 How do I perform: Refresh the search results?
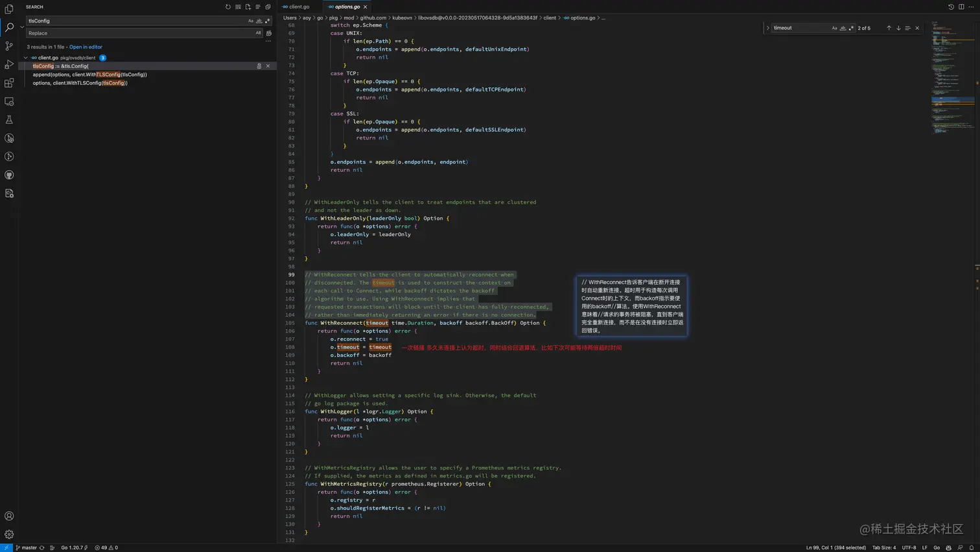pos(228,7)
